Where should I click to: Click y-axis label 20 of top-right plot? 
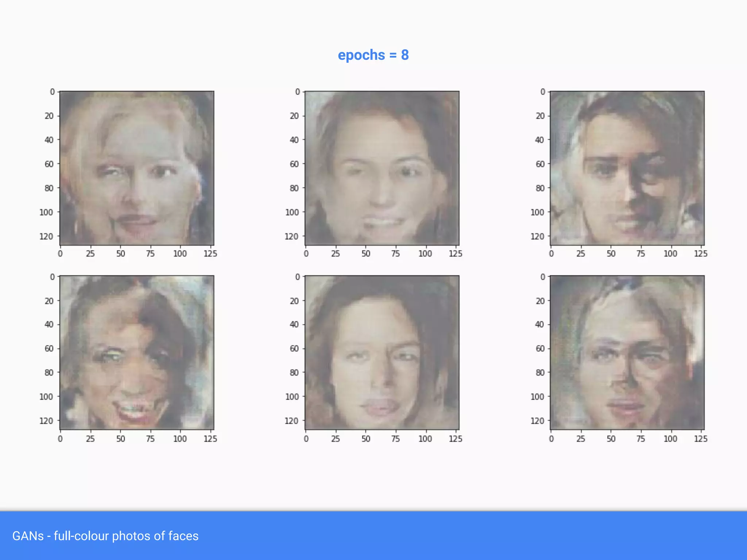point(540,116)
